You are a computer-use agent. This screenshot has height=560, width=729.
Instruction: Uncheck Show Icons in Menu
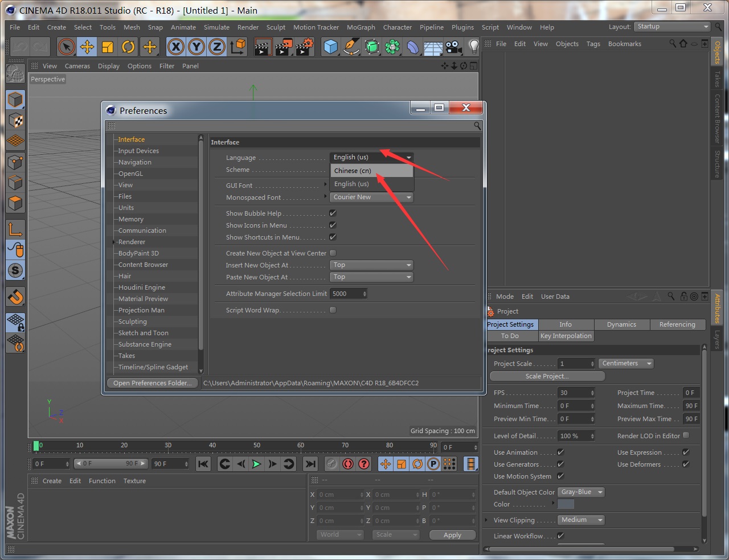[333, 225]
